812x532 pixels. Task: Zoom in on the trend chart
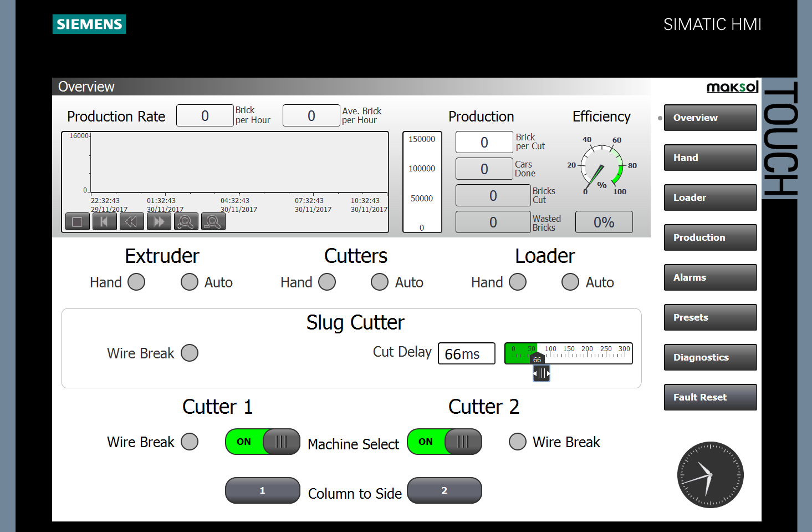[186, 222]
